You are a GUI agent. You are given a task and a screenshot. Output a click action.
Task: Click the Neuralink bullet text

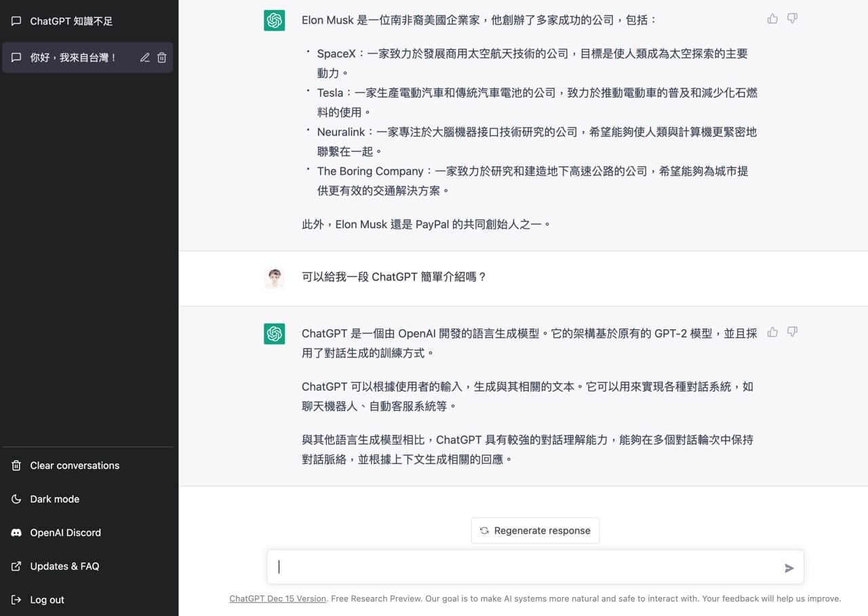click(x=536, y=142)
